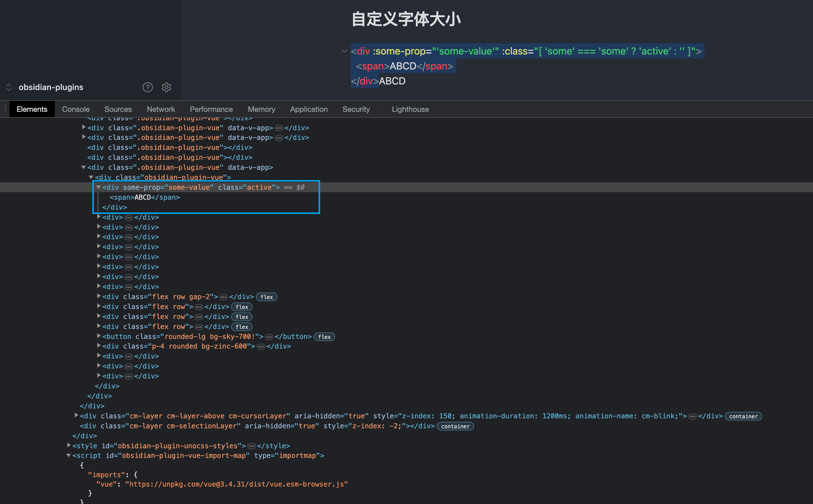The image size is (813, 504).
Task: Click container badge next to cm-selectionLayer div
Action: point(455,426)
